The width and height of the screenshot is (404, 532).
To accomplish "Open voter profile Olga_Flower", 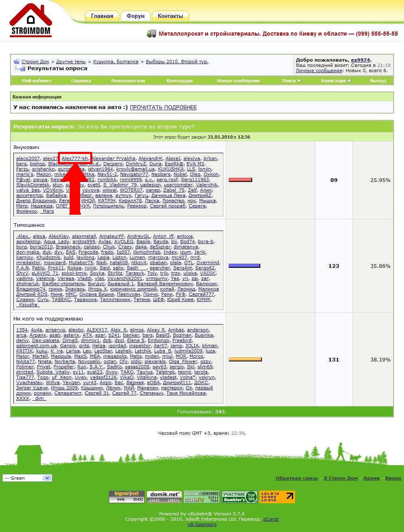I will 183,361.
